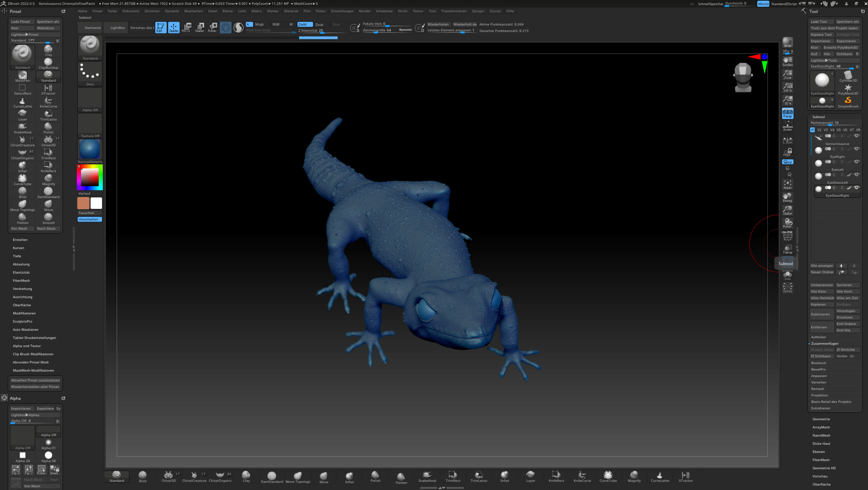This screenshot has width=868, height=490.
Task: Toggle the Boden floor grid
Action: 787,127
